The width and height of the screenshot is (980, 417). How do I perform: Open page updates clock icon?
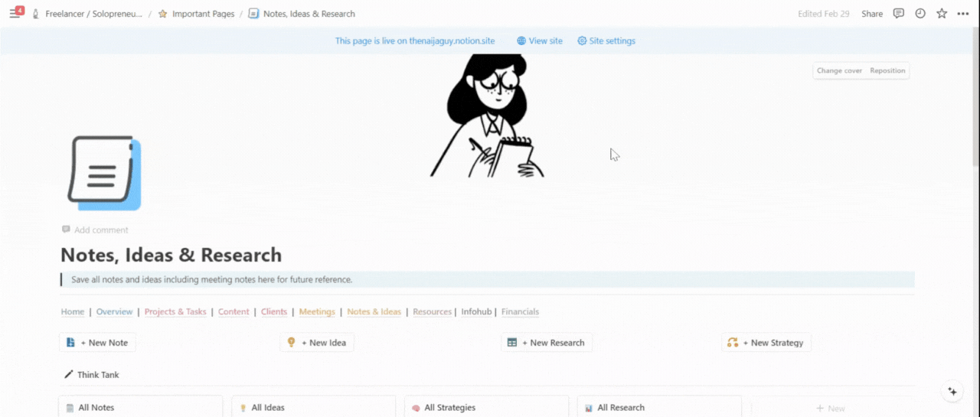coord(920,14)
